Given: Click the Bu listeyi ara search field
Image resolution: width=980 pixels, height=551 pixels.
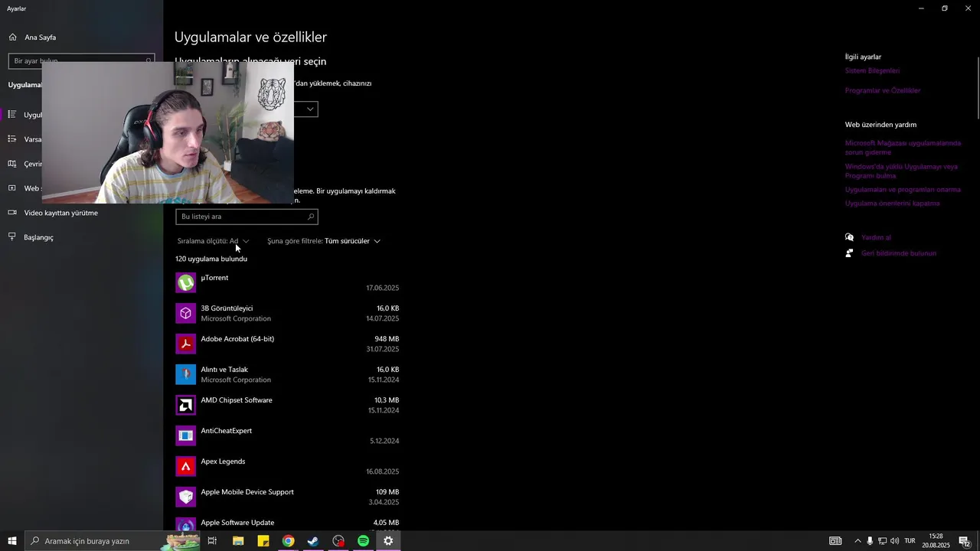Looking at the screenshot, I should point(247,217).
